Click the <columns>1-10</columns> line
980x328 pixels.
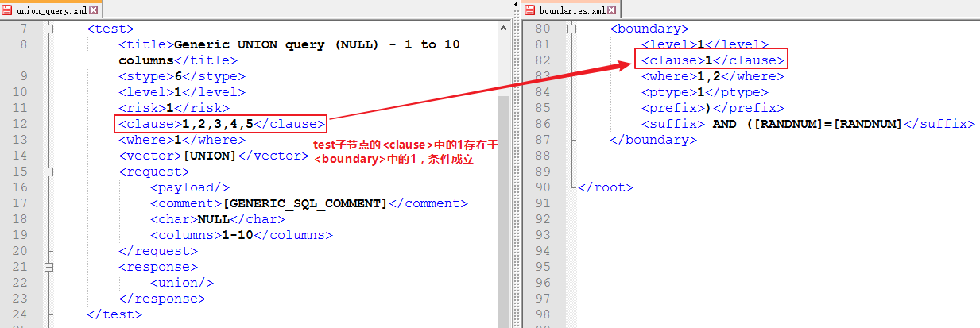tap(242, 235)
